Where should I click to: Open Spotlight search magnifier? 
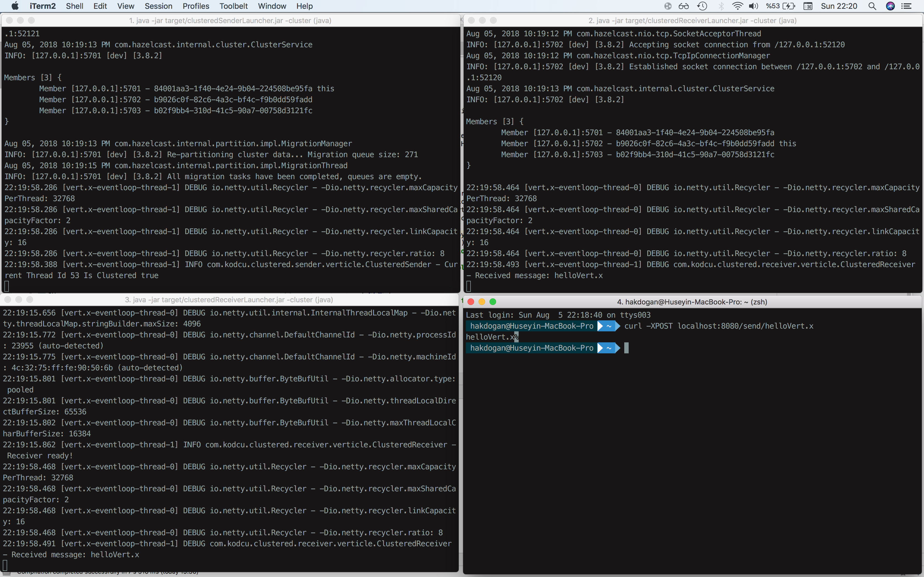pyautogui.click(x=872, y=6)
